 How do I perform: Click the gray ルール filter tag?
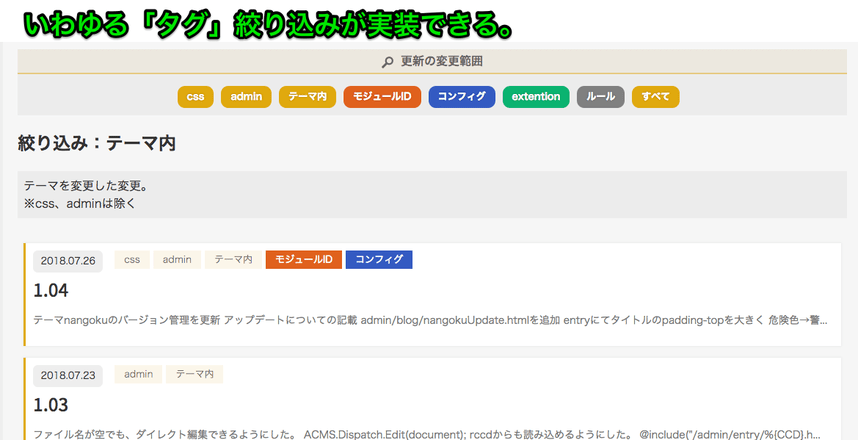point(601,97)
